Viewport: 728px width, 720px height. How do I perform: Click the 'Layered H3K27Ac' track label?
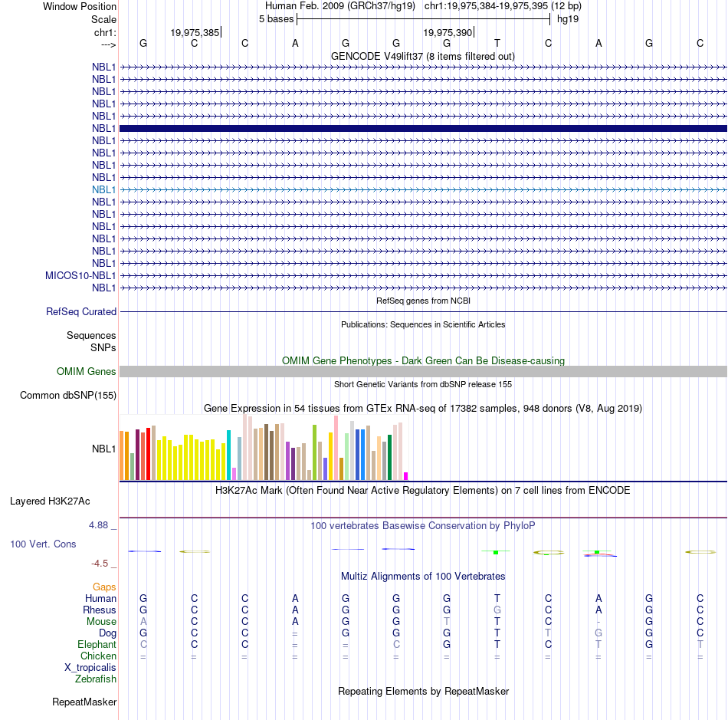pos(50,501)
